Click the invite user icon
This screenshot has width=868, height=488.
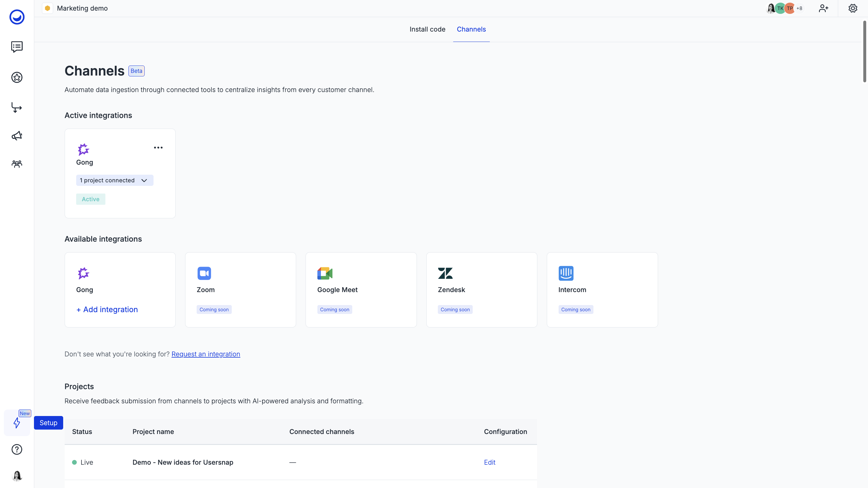tap(823, 8)
